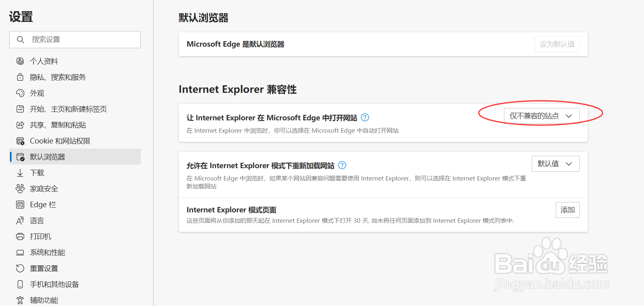Click the 打印机 printer icon

coord(20,236)
